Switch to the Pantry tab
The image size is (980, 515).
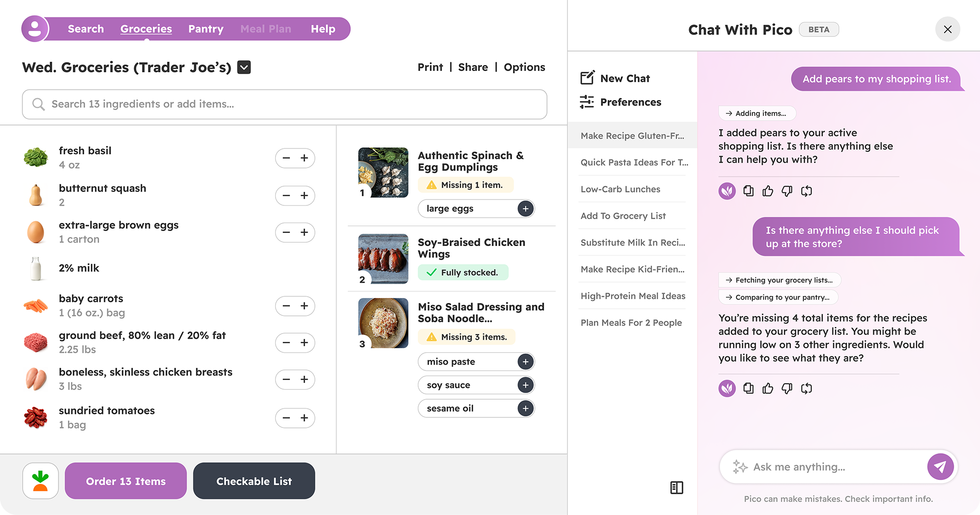[x=206, y=29]
